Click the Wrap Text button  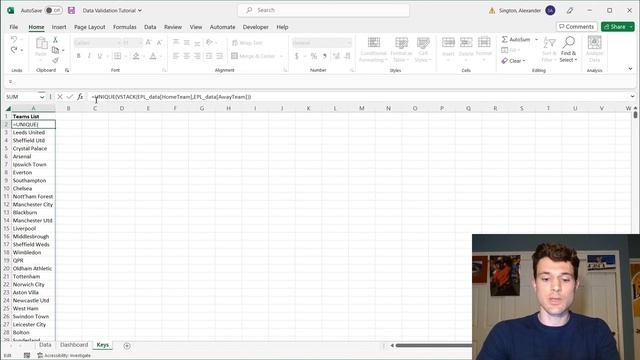[x=247, y=43]
